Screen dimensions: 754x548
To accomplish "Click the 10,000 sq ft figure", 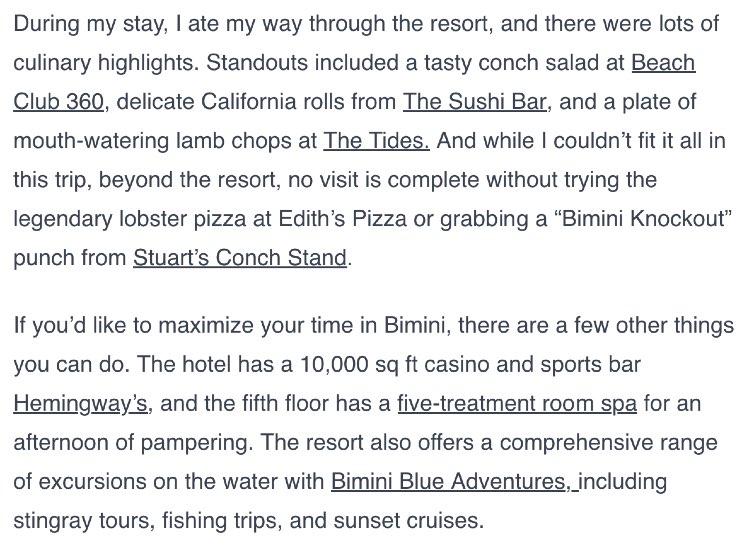I will [358, 365].
